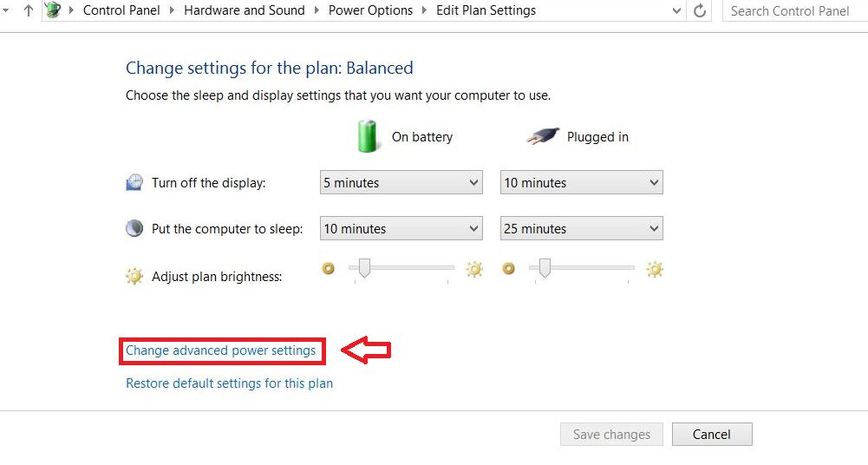Screen dimensions: 868x465
Task: Click the display monitor icon beside Turn off display
Action: click(134, 183)
